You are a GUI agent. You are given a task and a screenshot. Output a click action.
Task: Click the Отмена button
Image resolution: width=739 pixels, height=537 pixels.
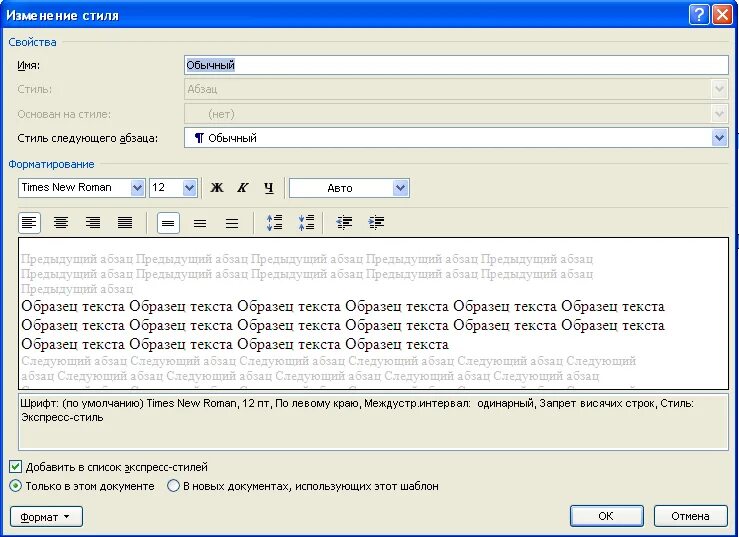coord(690,516)
